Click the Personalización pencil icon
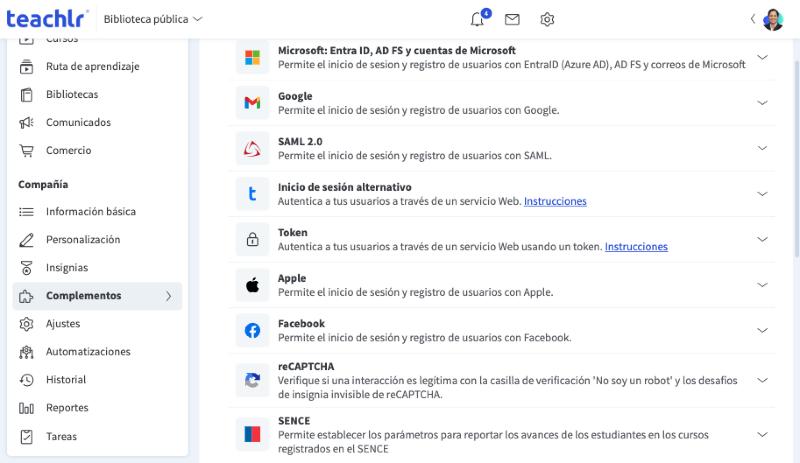The height and width of the screenshot is (463, 800). pos(26,240)
